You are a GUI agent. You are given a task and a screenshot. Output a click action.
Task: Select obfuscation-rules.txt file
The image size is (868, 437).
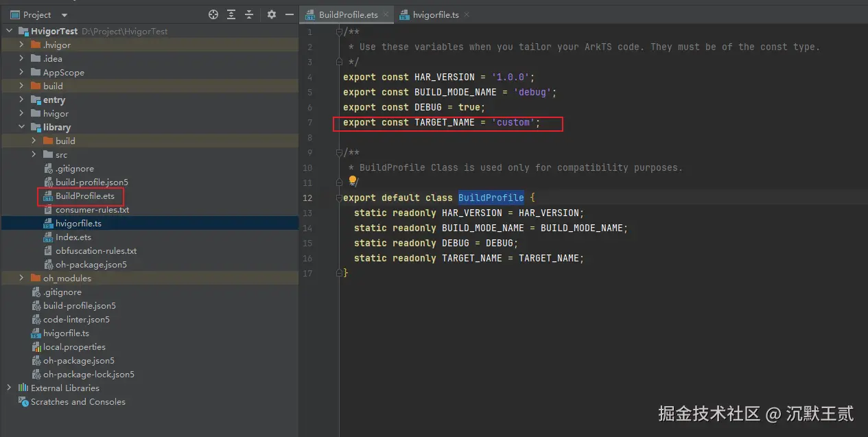[x=96, y=251]
